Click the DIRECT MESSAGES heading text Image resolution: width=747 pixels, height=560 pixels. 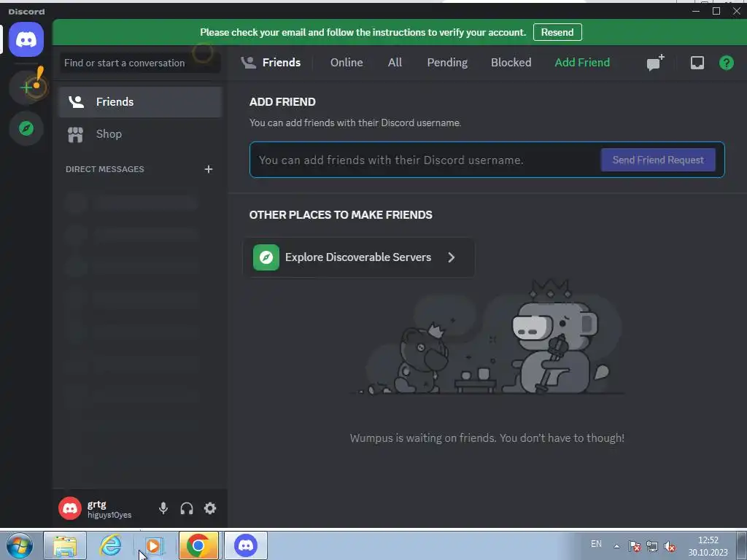click(x=105, y=169)
